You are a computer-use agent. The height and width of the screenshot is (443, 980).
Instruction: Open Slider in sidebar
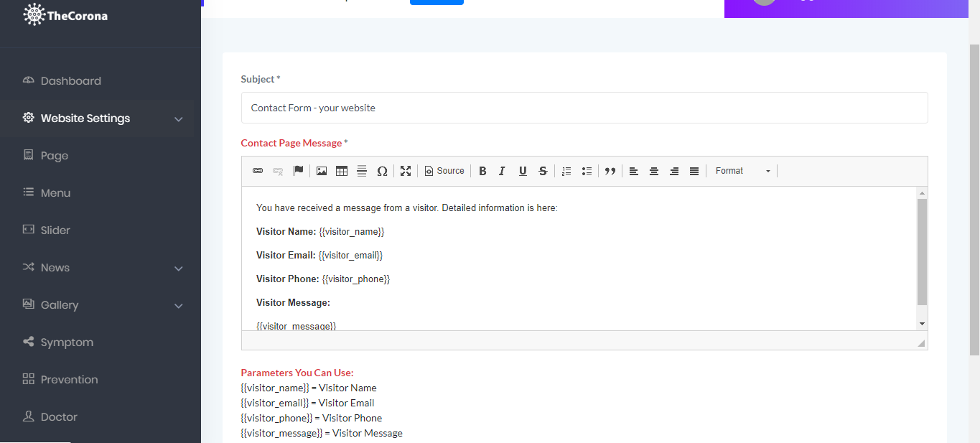pos(55,230)
